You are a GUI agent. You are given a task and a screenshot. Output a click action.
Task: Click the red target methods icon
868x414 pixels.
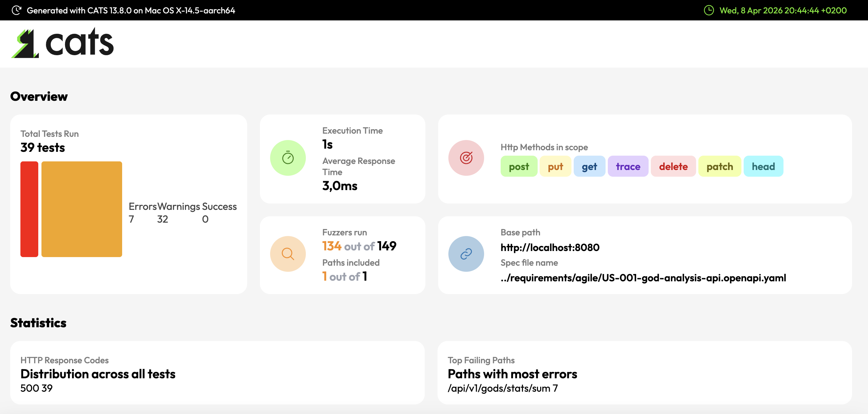coord(466,158)
